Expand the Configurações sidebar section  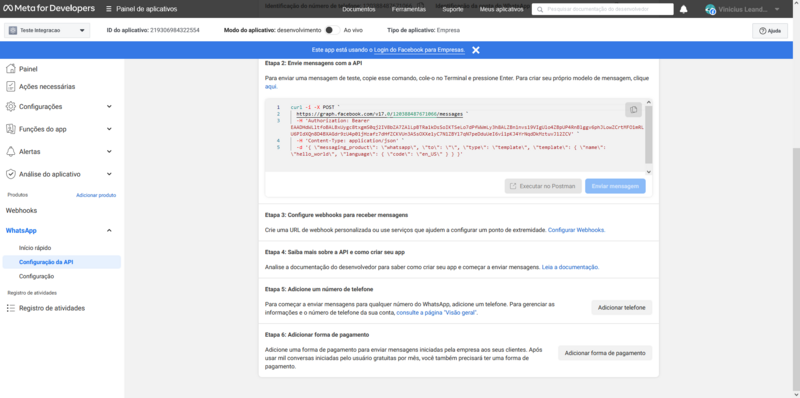coord(109,107)
